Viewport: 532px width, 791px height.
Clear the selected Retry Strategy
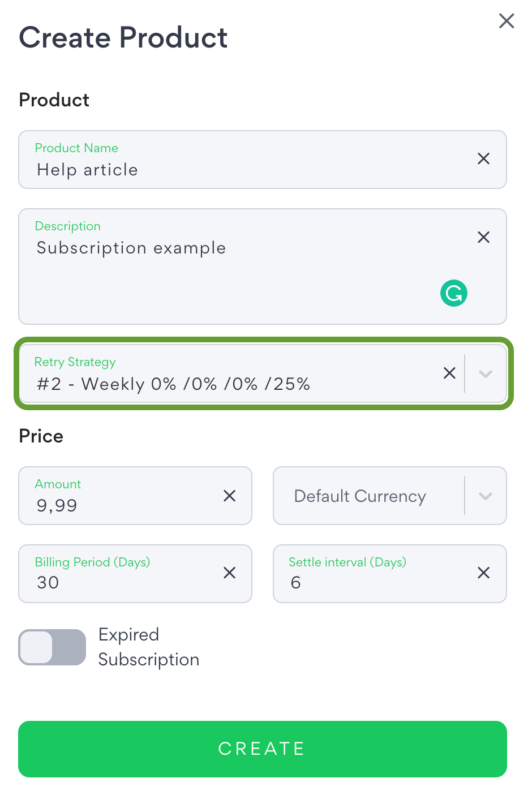[449, 373]
